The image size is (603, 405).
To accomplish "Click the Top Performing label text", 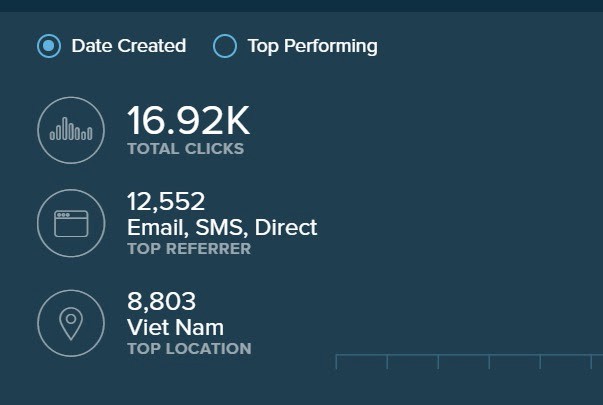I will pos(312,46).
